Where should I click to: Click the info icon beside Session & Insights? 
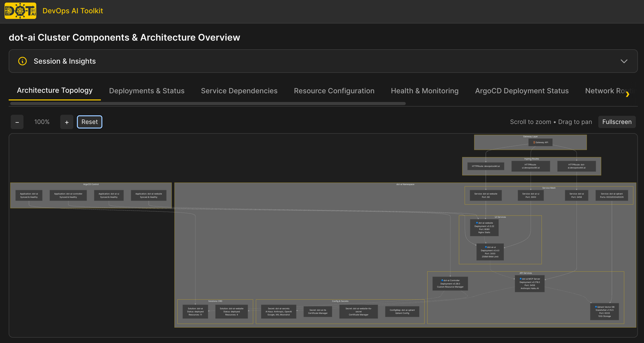coord(22,61)
